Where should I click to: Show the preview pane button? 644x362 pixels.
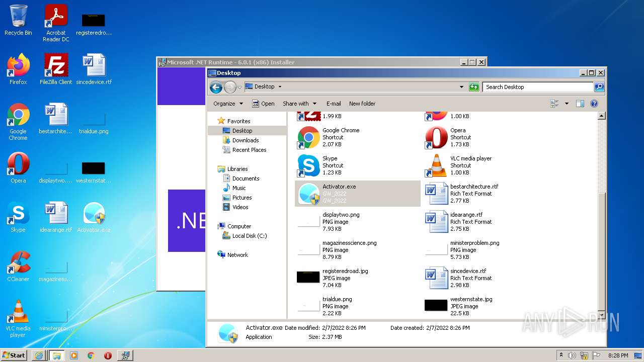(x=580, y=104)
